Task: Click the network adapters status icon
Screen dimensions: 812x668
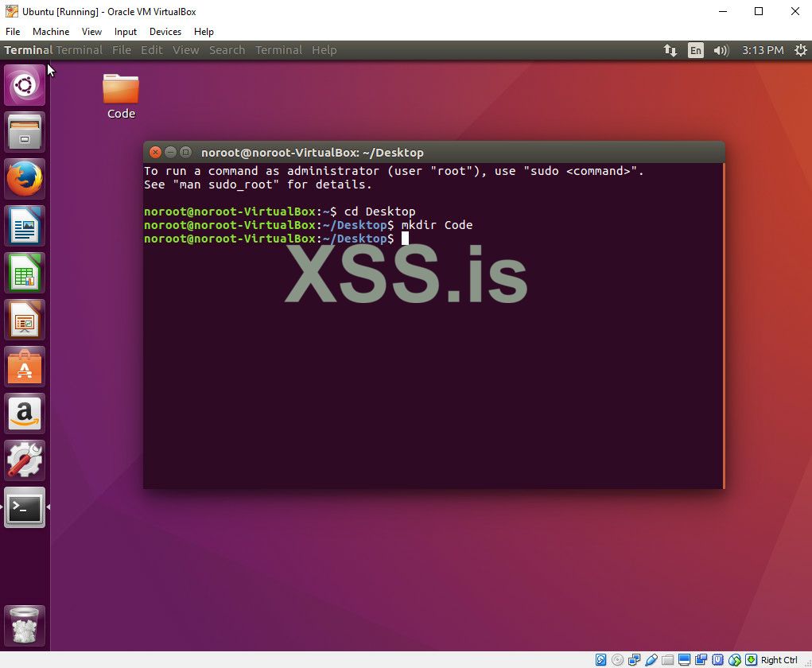Action: pos(634,660)
